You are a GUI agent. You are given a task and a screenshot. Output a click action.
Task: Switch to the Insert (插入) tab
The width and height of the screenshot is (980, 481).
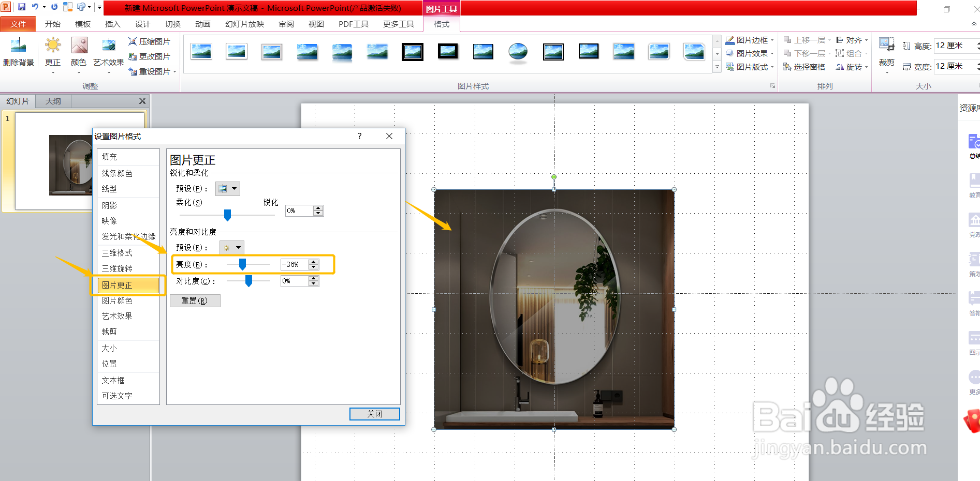pos(112,24)
